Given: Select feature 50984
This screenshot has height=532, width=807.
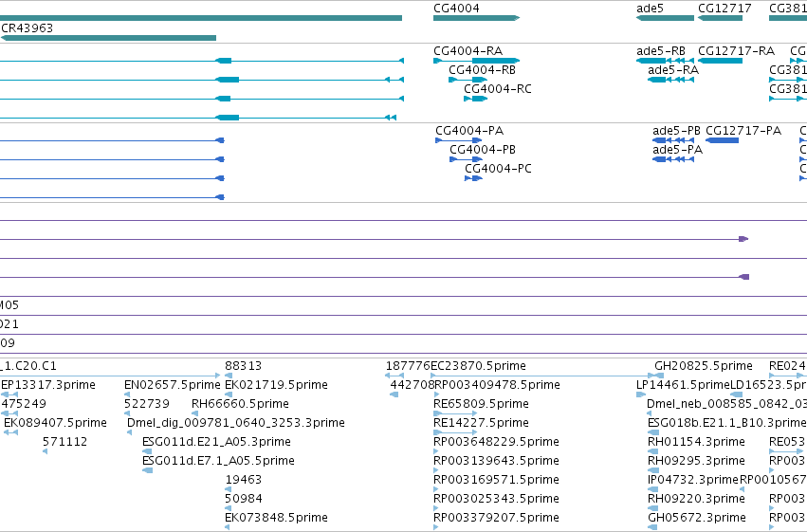Looking at the screenshot, I should [x=228, y=508].
